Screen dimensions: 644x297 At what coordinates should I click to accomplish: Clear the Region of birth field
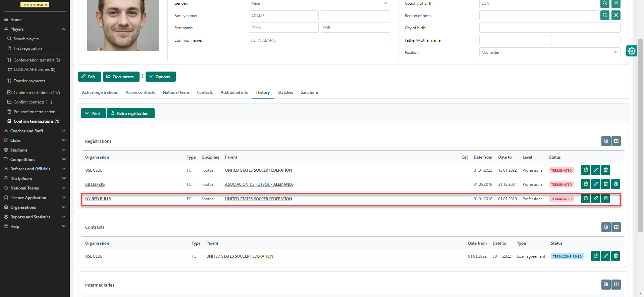pos(616,15)
